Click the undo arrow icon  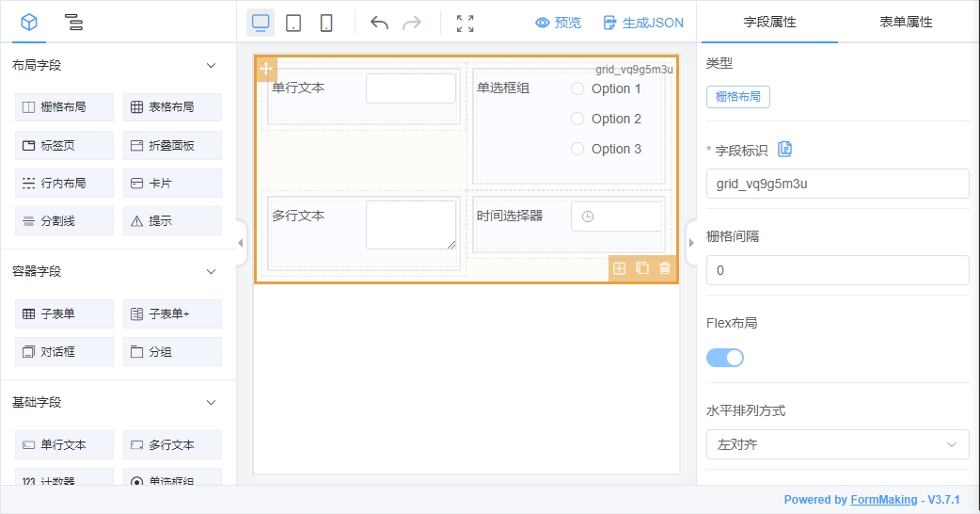(x=379, y=23)
